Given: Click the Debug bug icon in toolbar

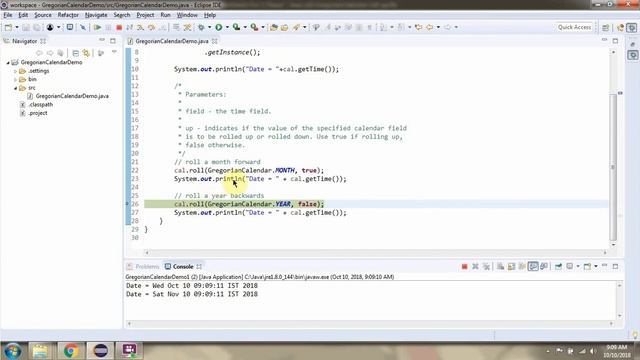Looking at the screenshot, I should 201,27.
